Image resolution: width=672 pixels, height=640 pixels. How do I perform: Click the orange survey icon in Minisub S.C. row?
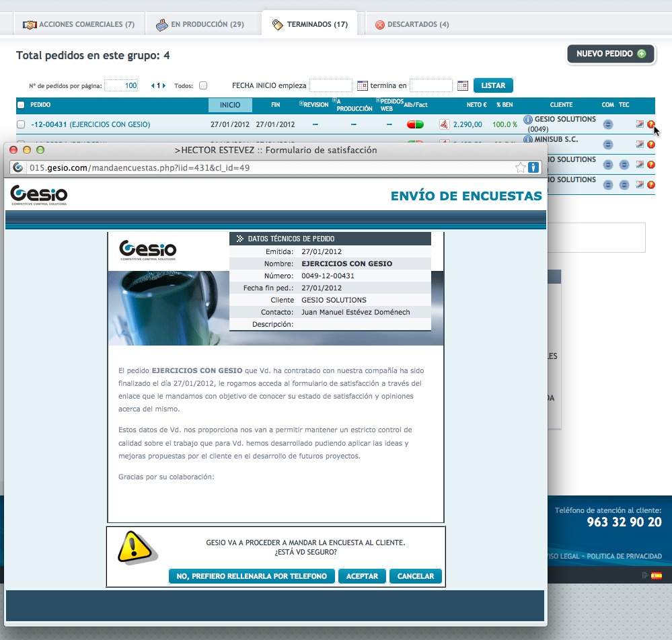coord(650,145)
